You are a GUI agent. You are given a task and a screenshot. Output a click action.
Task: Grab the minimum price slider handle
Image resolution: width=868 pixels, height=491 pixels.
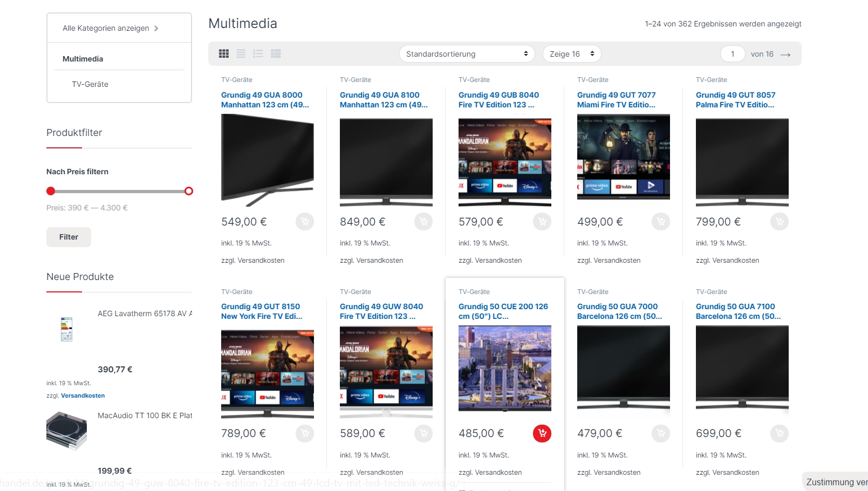click(x=51, y=191)
